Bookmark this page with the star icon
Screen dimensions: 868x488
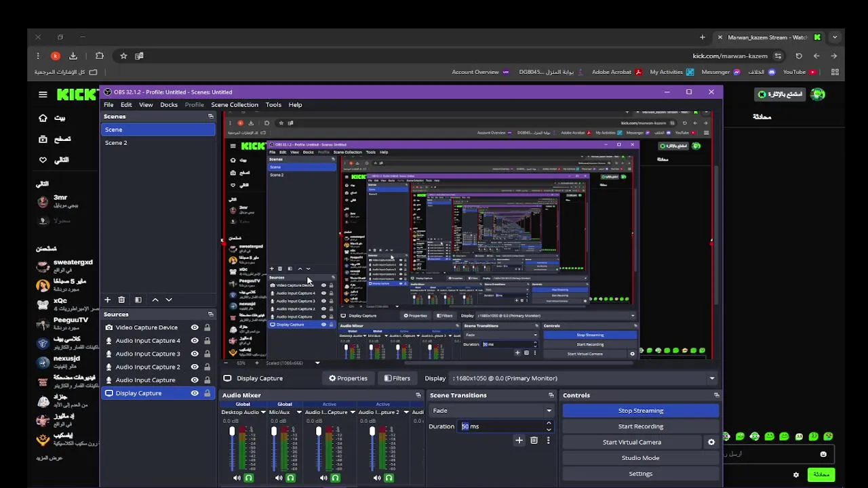click(x=123, y=56)
